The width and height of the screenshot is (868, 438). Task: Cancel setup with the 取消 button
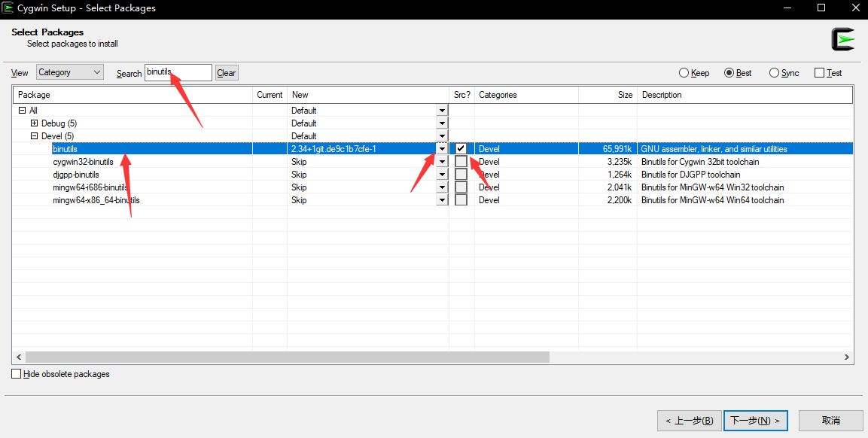tap(831, 421)
